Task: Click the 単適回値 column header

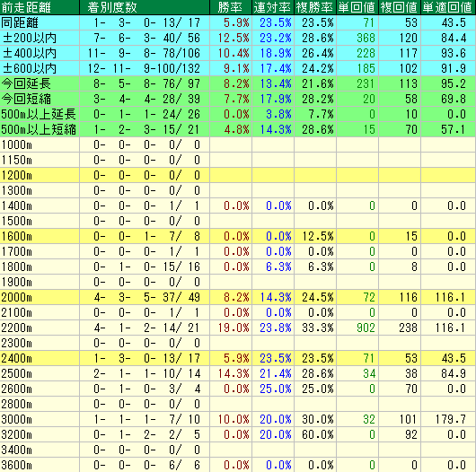Action: click(448, 7)
